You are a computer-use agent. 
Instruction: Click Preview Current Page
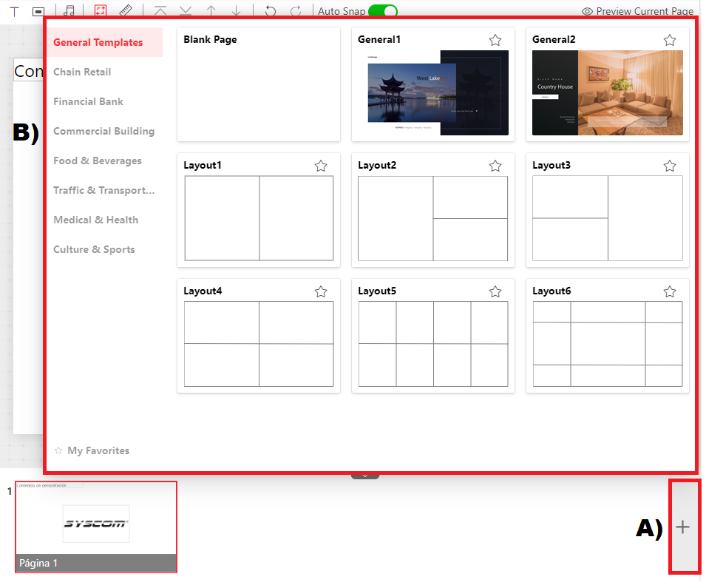tap(637, 11)
